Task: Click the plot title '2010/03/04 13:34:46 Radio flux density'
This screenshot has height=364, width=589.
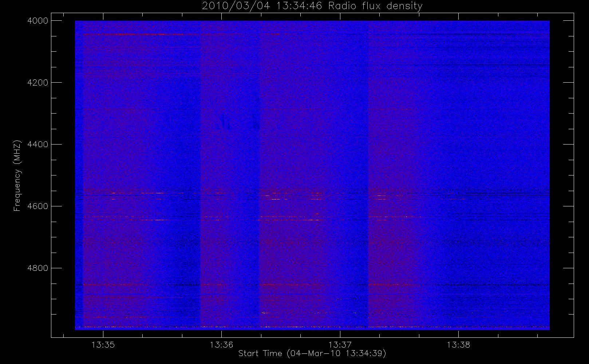Action: 312,6
